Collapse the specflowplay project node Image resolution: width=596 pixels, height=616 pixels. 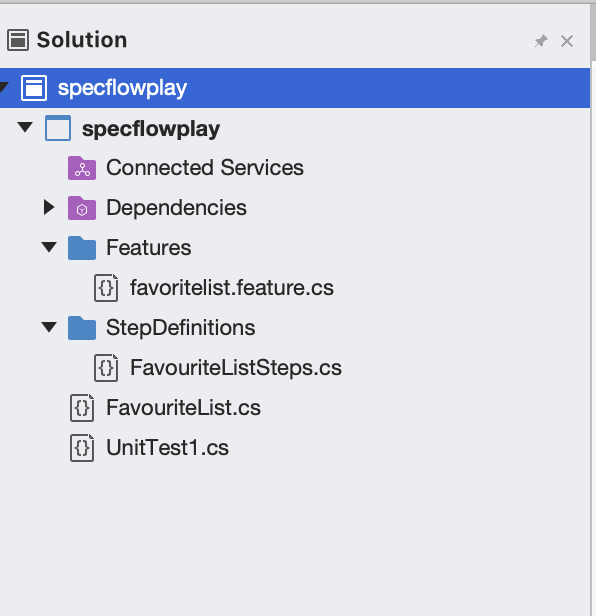point(25,127)
